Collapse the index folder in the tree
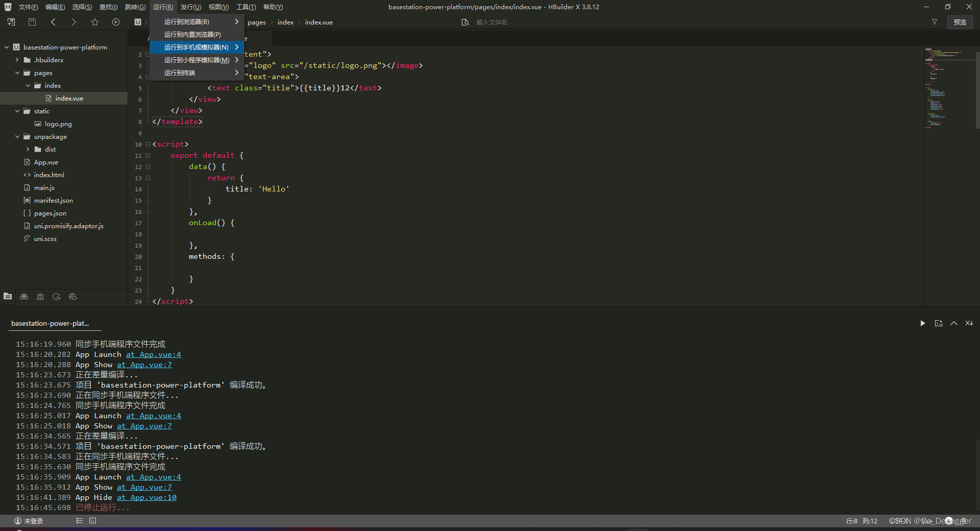Viewport: 980px width, 531px height. coord(28,85)
